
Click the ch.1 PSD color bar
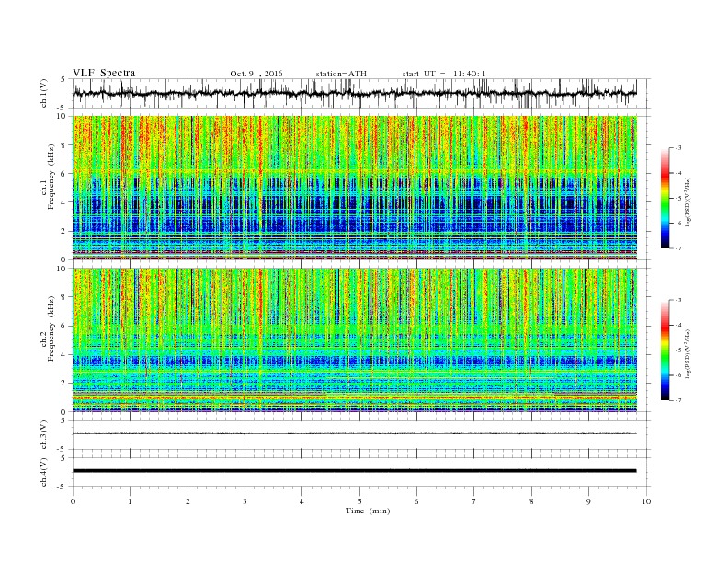coord(665,198)
